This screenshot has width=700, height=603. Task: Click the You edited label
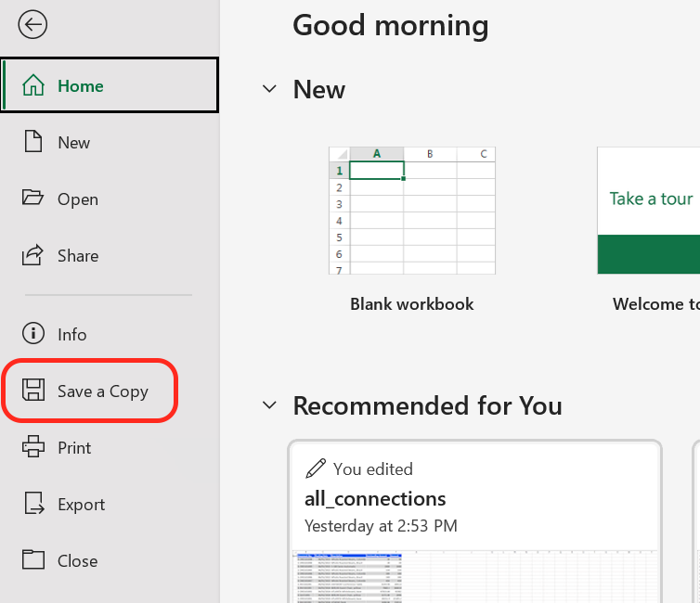(x=373, y=468)
